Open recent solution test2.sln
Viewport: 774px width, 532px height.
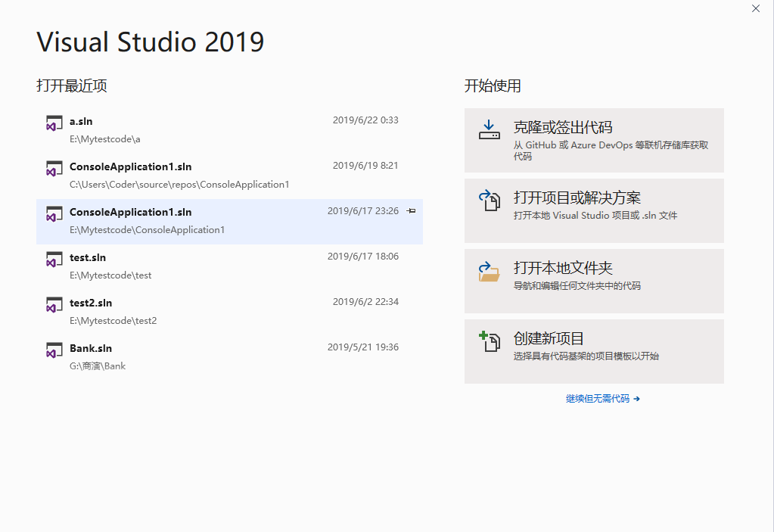(229, 313)
